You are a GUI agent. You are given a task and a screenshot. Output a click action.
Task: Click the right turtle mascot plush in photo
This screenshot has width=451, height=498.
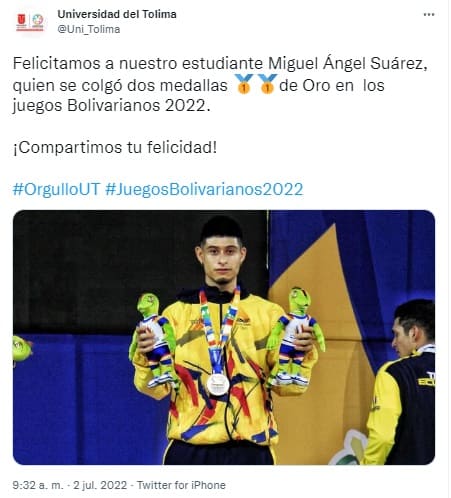coord(295,337)
